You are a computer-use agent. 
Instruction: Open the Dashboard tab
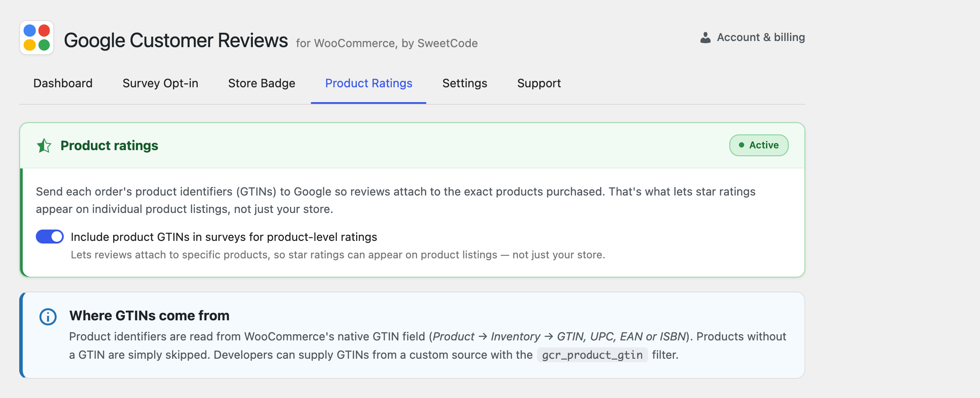(x=63, y=83)
